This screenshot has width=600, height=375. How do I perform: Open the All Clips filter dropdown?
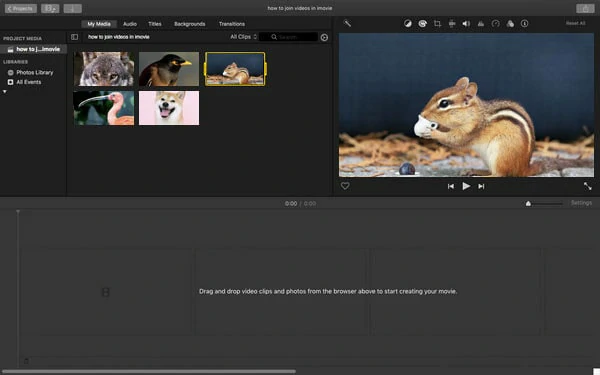[243, 37]
